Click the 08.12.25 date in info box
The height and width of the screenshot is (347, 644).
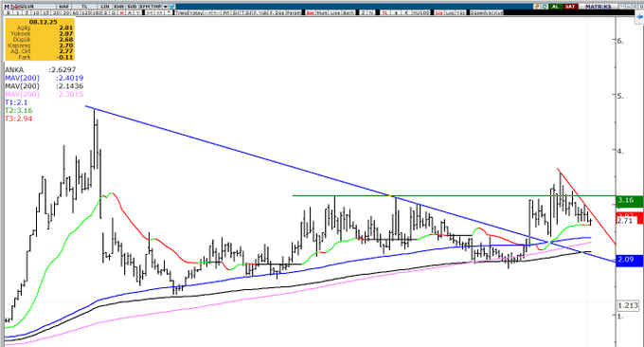[44, 22]
